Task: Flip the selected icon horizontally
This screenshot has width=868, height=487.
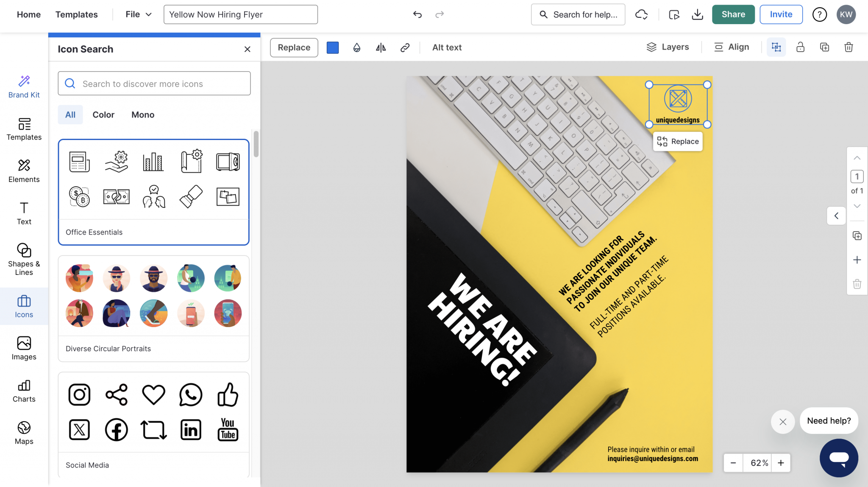Action: pos(380,48)
